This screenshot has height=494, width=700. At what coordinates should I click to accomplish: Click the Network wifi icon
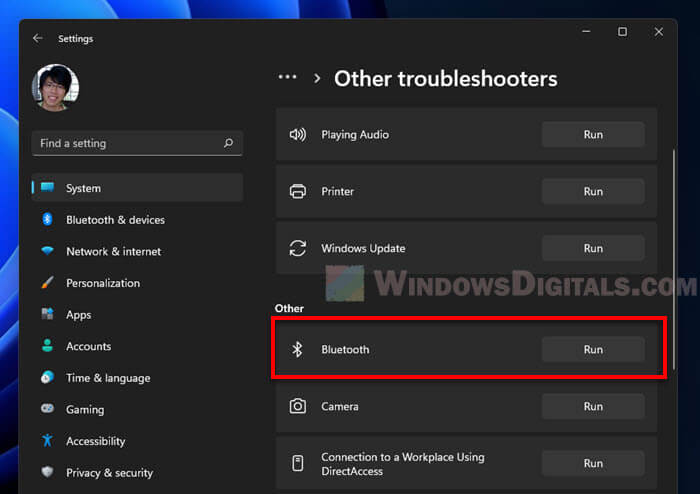tap(47, 251)
